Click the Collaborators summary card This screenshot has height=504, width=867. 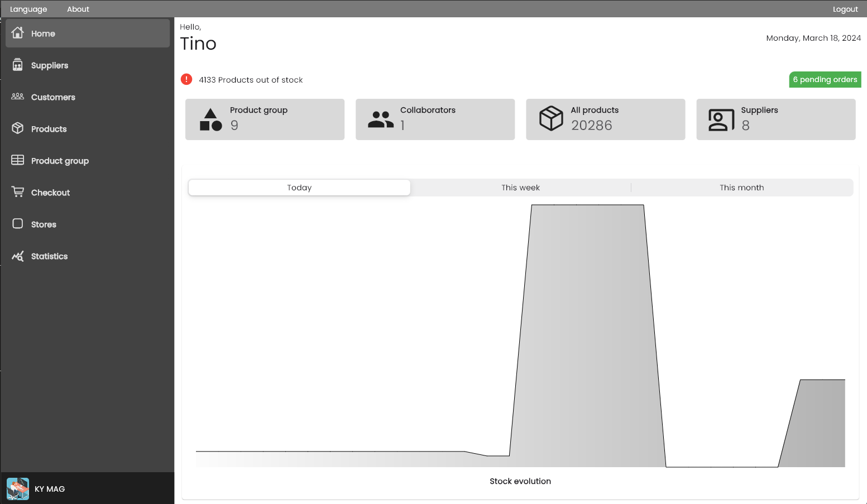(435, 119)
